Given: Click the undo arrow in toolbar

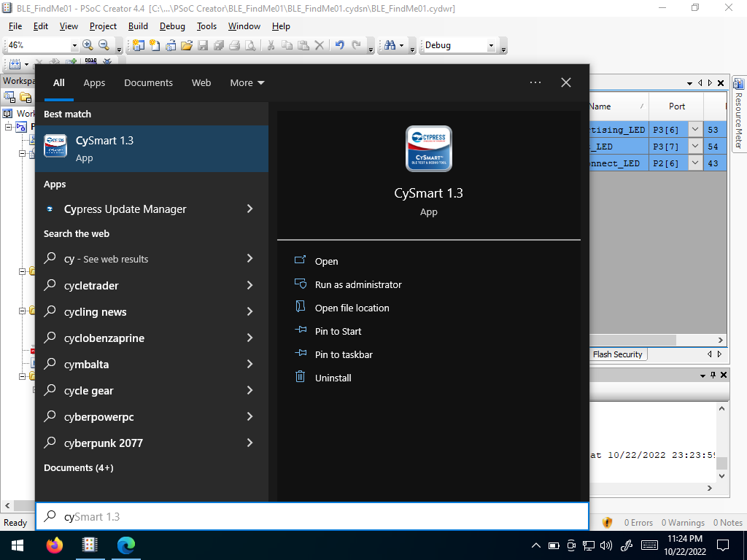Looking at the screenshot, I should [x=339, y=45].
